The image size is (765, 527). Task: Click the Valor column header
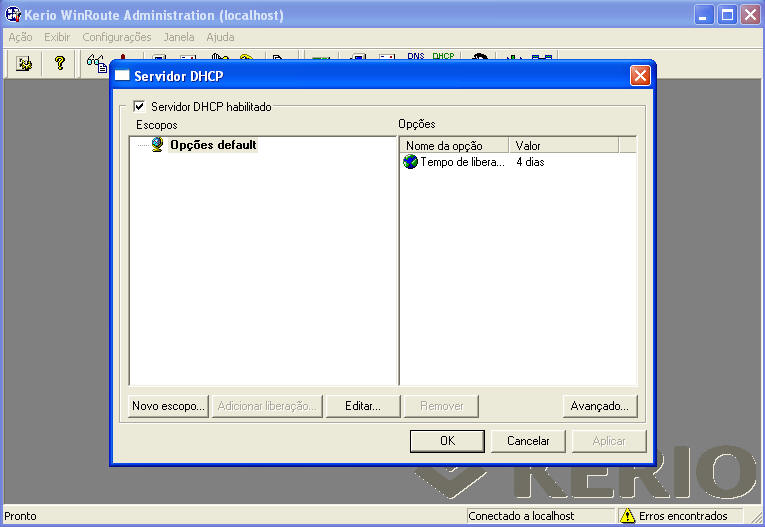click(x=562, y=146)
